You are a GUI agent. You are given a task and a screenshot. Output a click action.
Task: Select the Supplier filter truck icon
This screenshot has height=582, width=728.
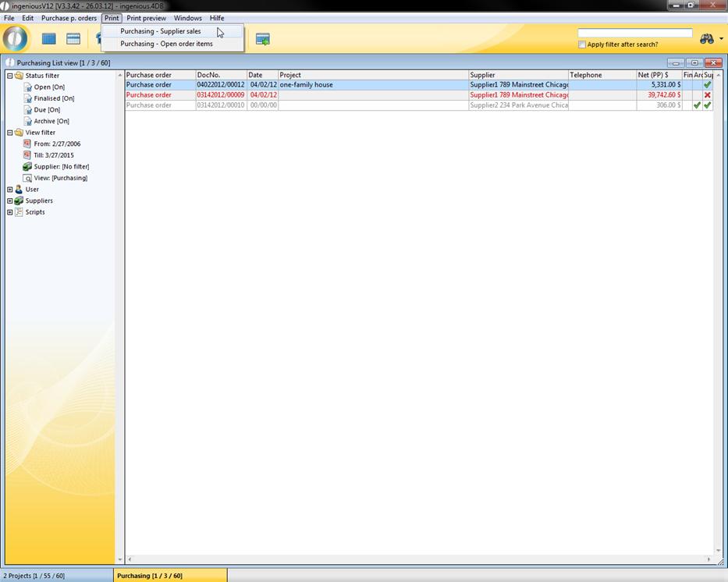27,166
